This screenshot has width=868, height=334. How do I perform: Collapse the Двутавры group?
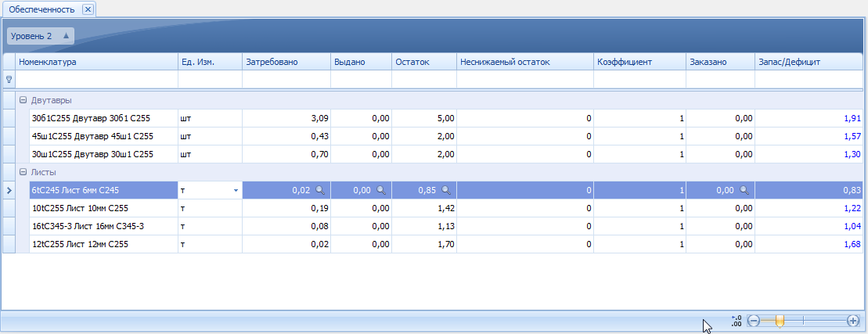(23, 100)
